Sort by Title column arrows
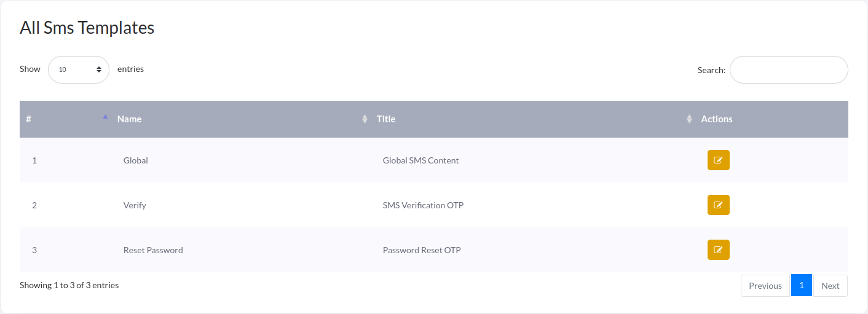This screenshot has height=314, width=868. (689, 119)
